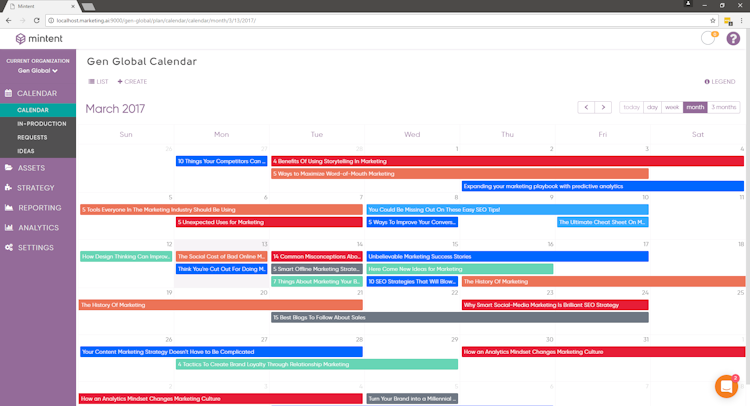Screen dimensions: 750x406
Task: Bookmark page with star icon
Action: [x=713, y=21]
